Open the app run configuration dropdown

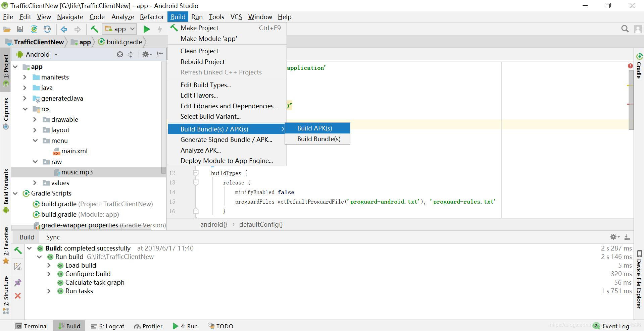(119, 29)
